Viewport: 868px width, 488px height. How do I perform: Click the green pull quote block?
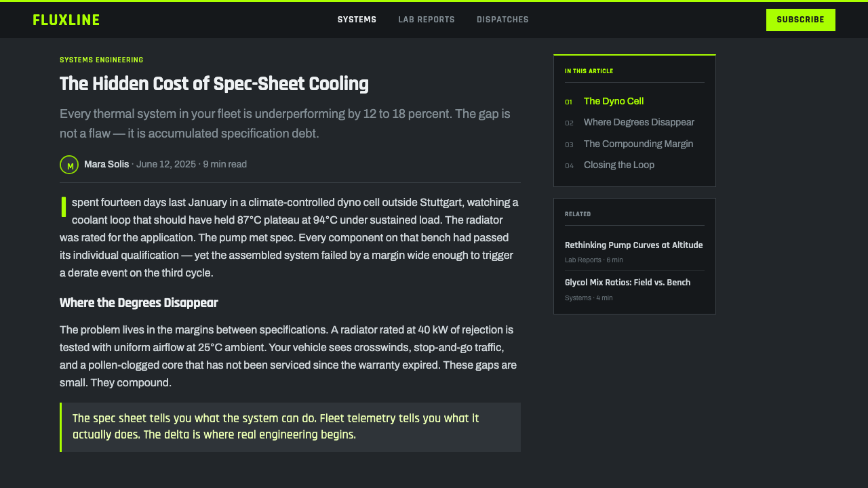pyautogui.click(x=290, y=427)
